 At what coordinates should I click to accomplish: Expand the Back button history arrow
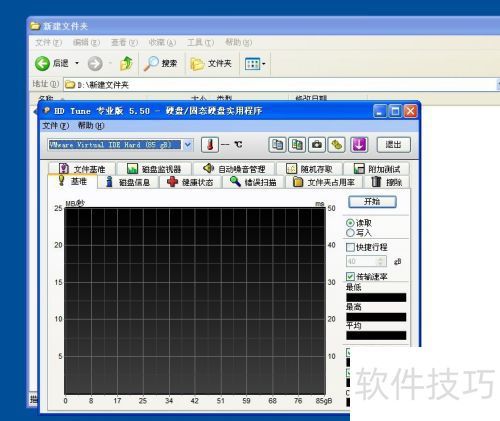pyautogui.click(x=77, y=63)
